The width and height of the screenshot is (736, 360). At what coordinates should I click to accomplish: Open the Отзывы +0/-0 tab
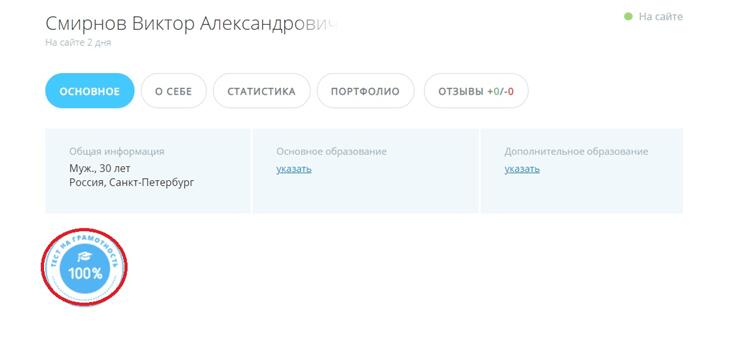[476, 91]
